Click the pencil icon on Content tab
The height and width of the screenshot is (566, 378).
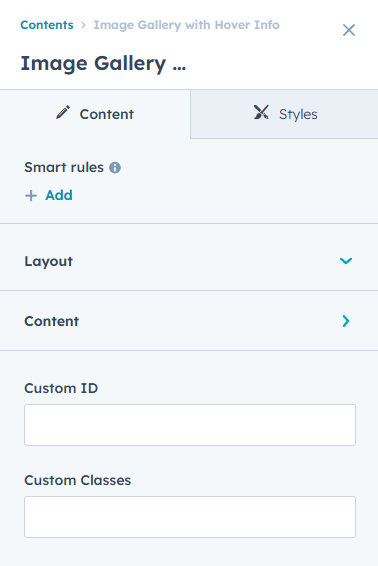click(63, 113)
